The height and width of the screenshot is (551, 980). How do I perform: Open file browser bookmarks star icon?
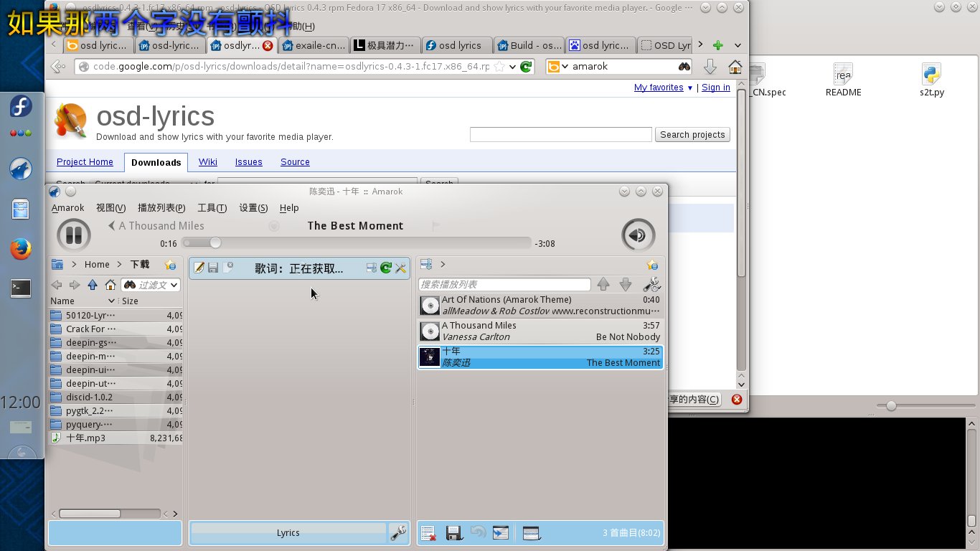(x=170, y=264)
